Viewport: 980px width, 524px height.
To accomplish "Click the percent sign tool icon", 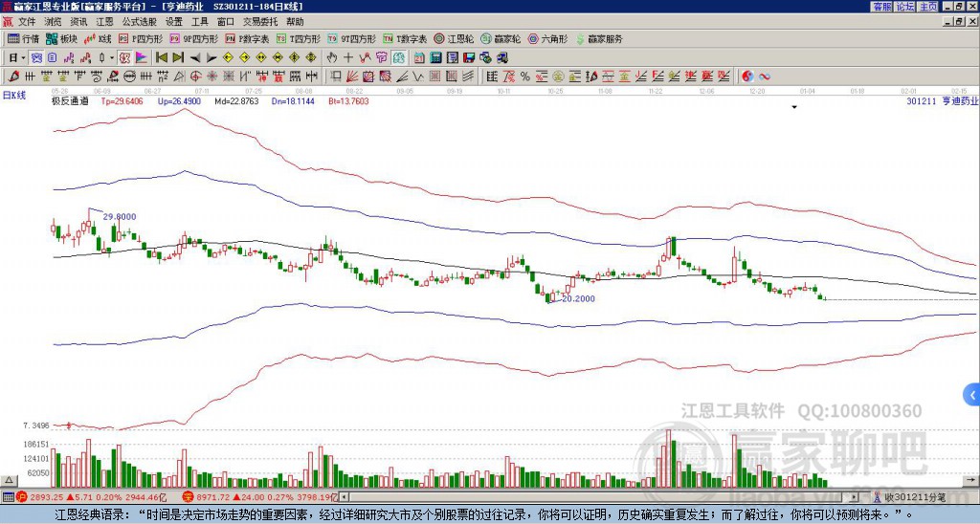I will pos(525,76).
